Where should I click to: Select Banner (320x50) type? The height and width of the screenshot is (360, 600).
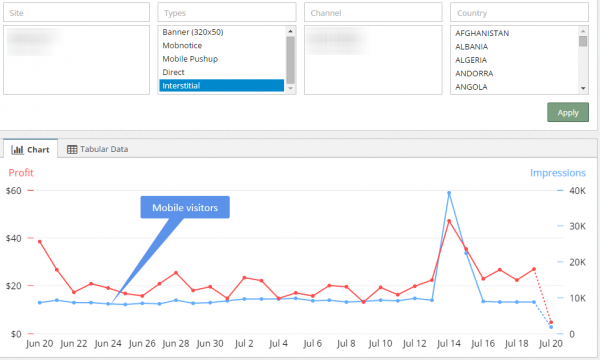[x=222, y=32]
